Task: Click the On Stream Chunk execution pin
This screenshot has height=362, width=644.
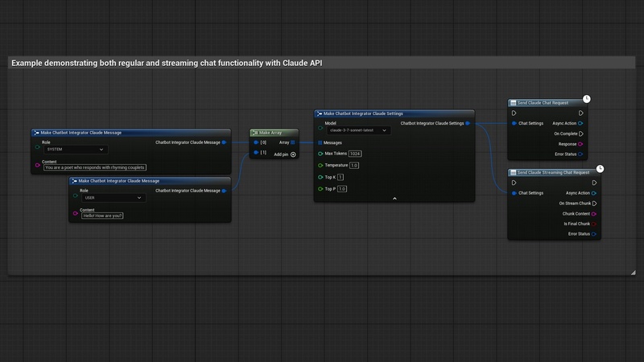Action: pyautogui.click(x=594, y=204)
